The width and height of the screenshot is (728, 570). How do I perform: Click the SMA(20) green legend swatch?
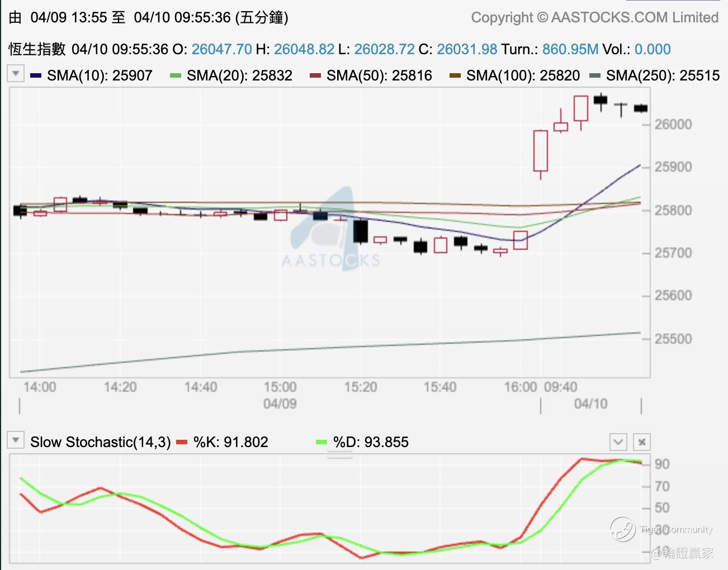point(176,75)
